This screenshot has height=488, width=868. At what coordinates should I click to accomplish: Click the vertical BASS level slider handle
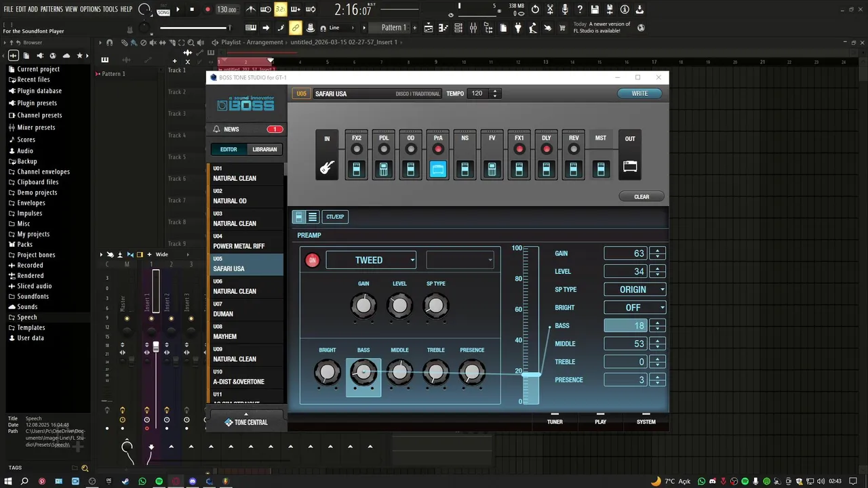coord(531,374)
